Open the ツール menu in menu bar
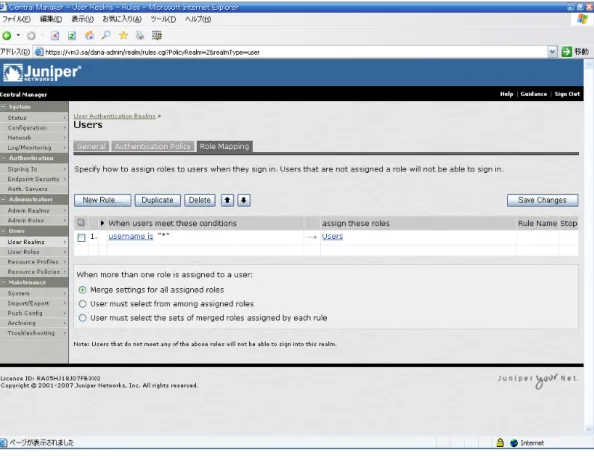594x456 pixels. click(x=163, y=19)
